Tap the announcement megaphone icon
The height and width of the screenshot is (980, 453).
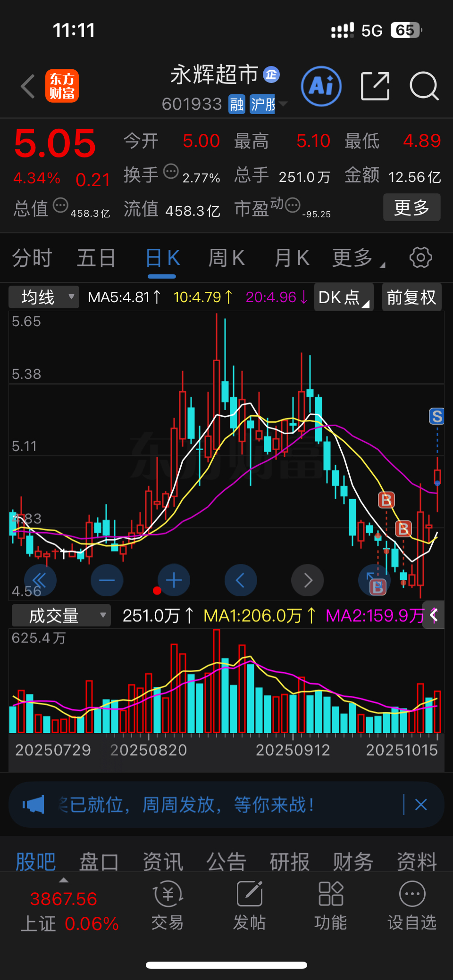point(34,805)
